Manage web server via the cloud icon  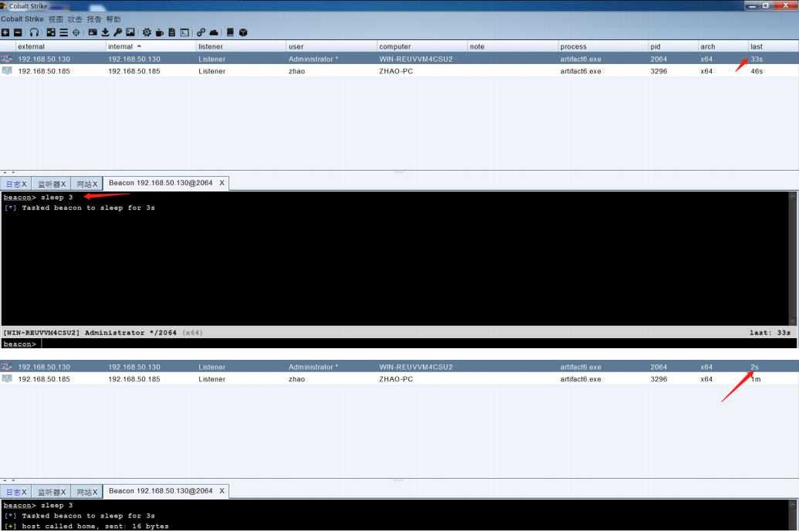click(214, 32)
